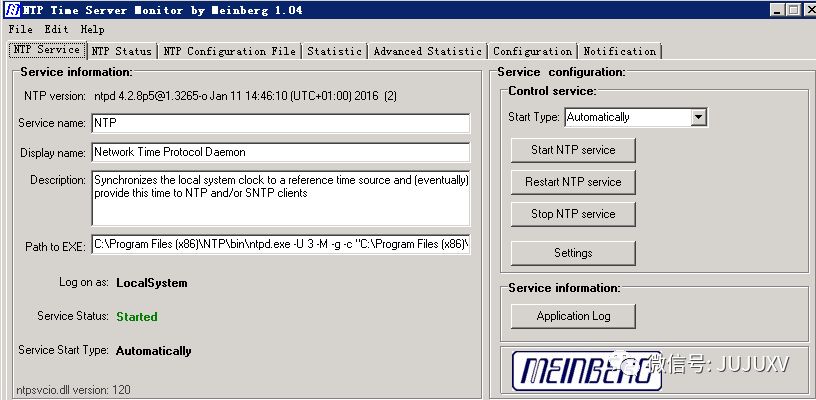The image size is (816, 400).
Task: Click the Path to EXE field
Action: [281, 244]
